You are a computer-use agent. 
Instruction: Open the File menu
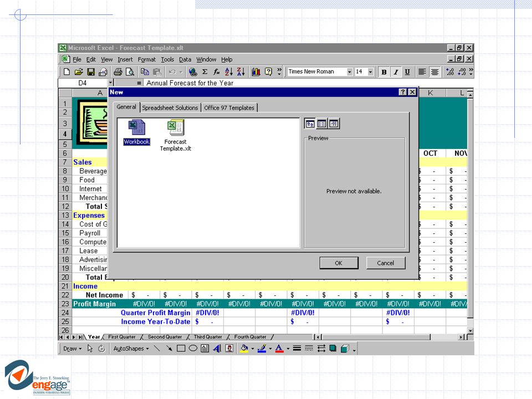[77, 59]
